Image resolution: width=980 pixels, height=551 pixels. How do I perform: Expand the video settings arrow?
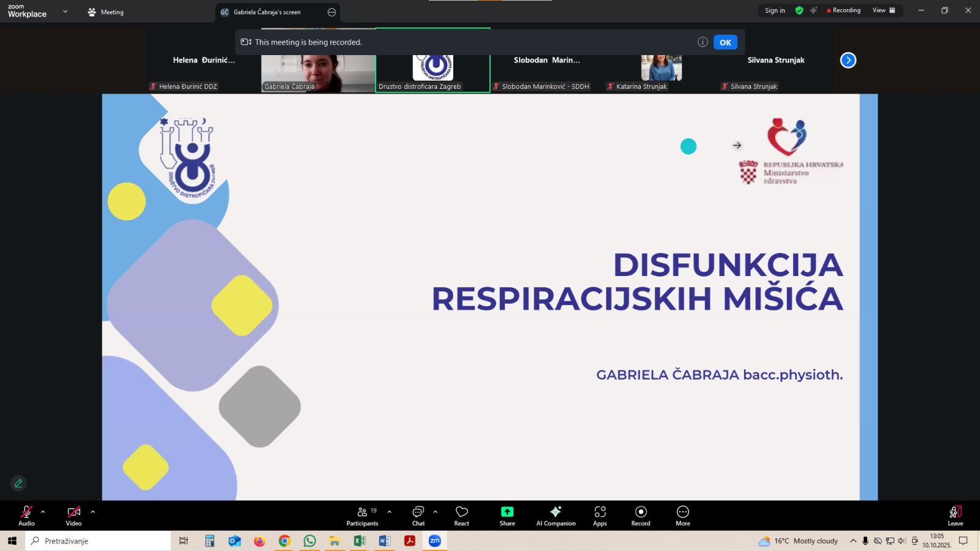pos(92,512)
